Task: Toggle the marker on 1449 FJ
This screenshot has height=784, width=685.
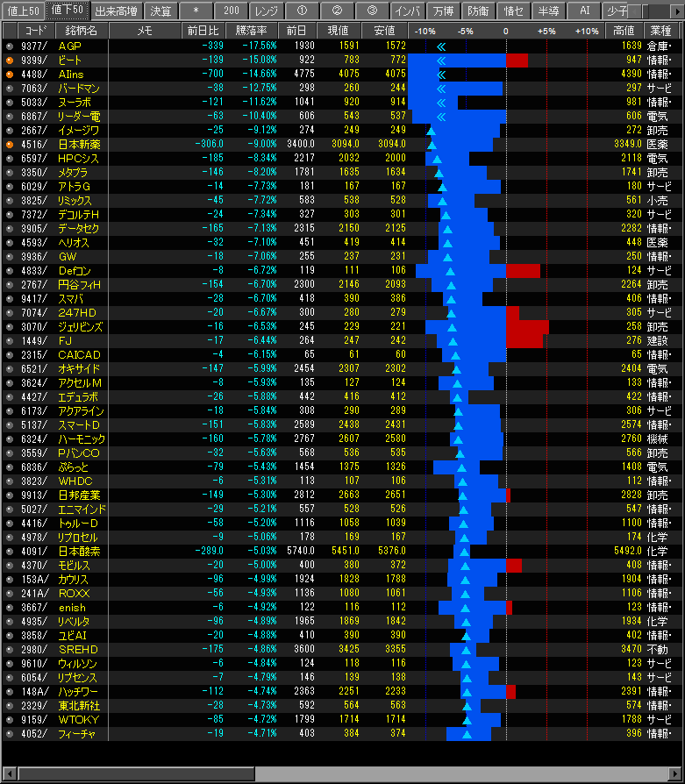Action: 10,341
